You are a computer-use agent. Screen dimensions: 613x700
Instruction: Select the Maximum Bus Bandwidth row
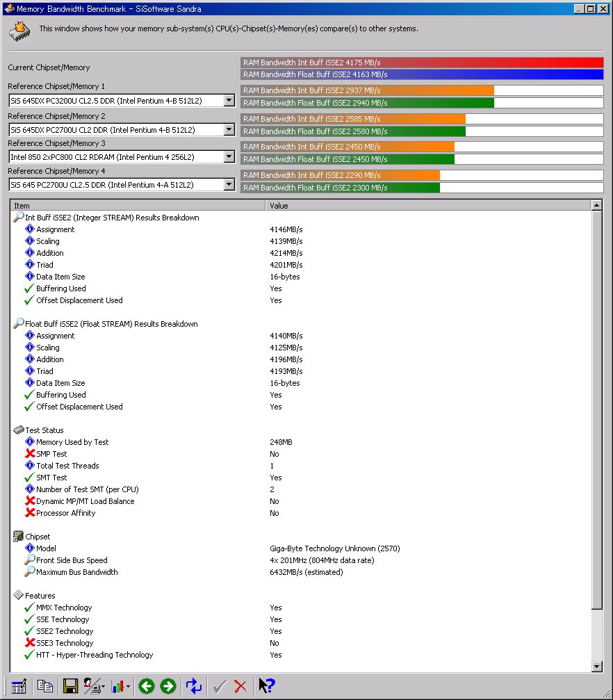pyautogui.click(x=300, y=572)
